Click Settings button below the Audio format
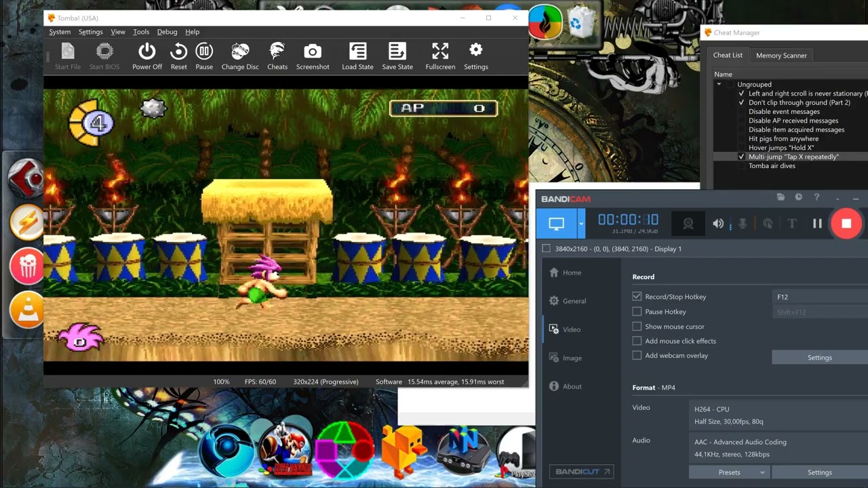This screenshot has height=488, width=868. [819, 472]
